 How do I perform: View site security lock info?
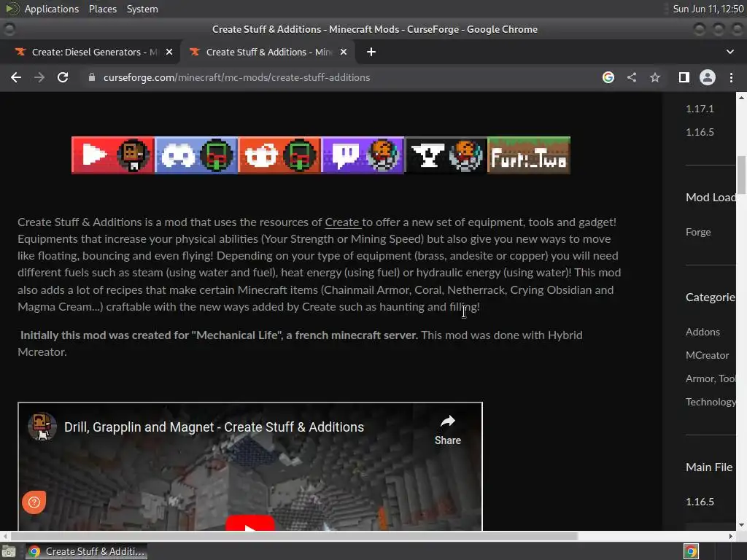(x=91, y=77)
